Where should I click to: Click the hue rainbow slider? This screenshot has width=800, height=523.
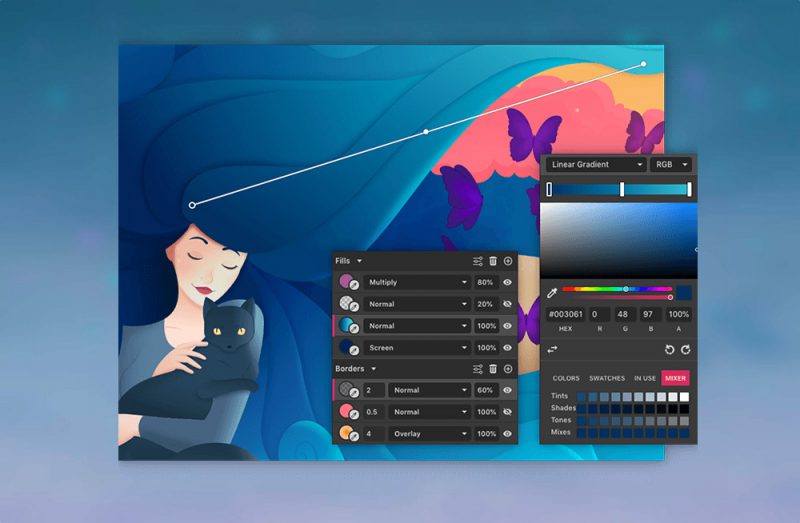[617, 289]
